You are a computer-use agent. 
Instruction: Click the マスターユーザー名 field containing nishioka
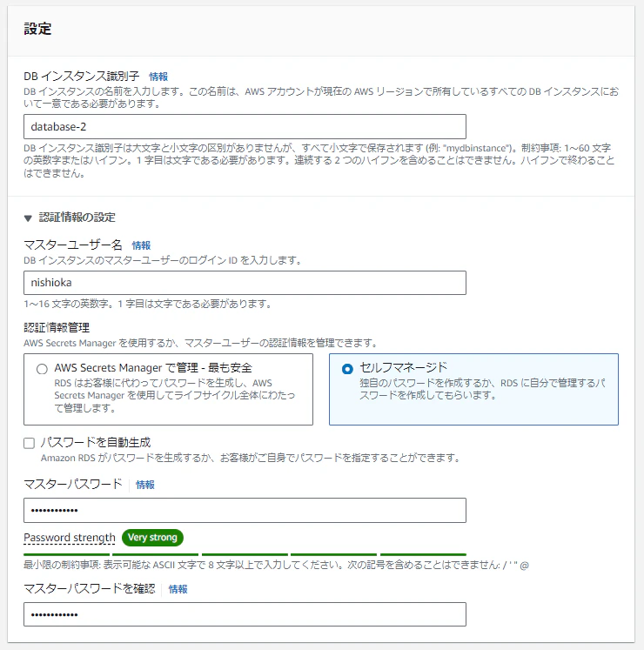pos(245,283)
